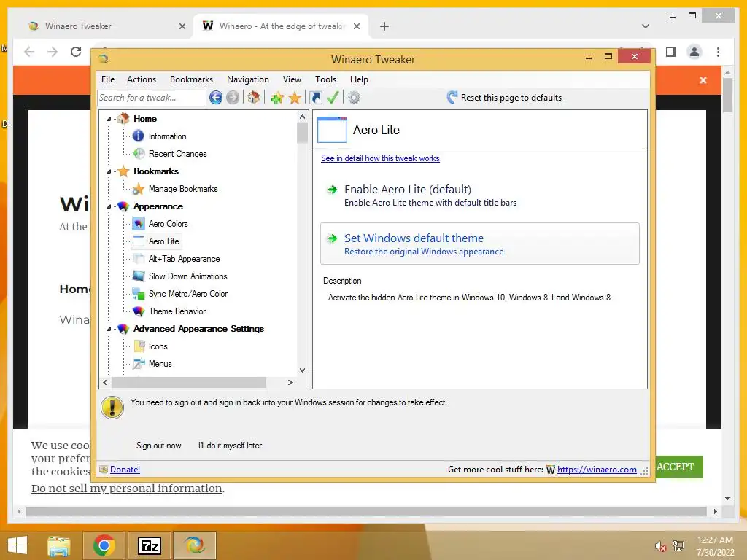Viewport: 747px width, 560px height.
Task: Select the Information tree item
Action: pos(167,136)
